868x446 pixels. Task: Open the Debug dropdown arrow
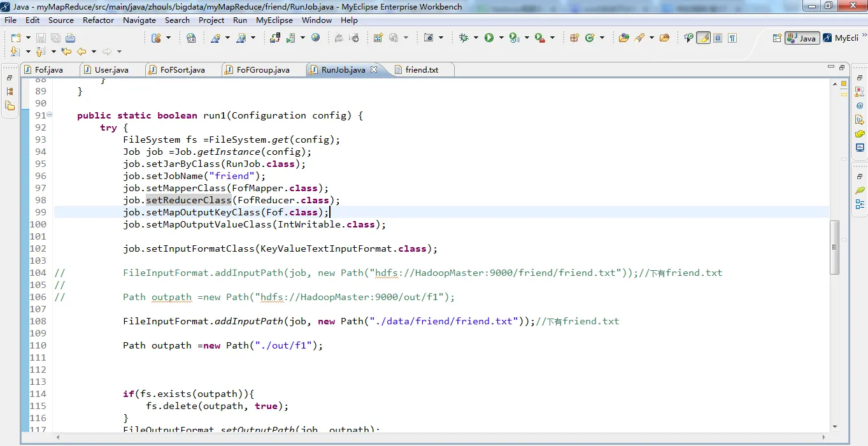[476, 38]
